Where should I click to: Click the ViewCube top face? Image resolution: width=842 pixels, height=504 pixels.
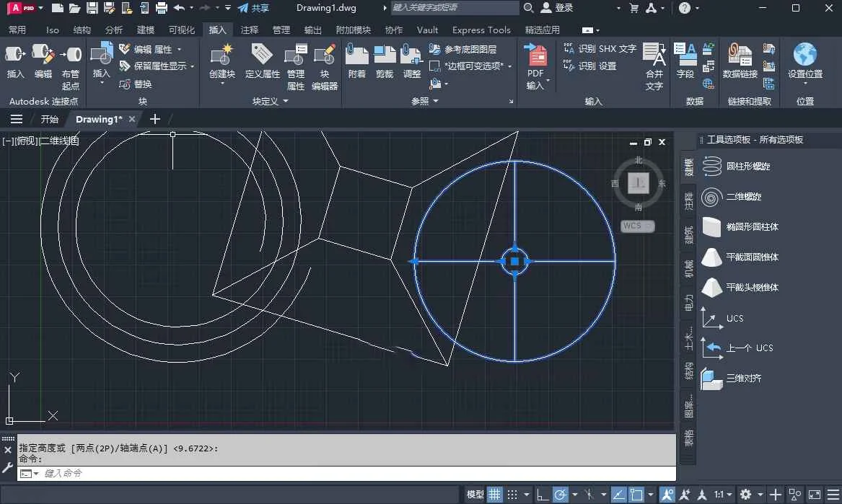[x=638, y=183]
